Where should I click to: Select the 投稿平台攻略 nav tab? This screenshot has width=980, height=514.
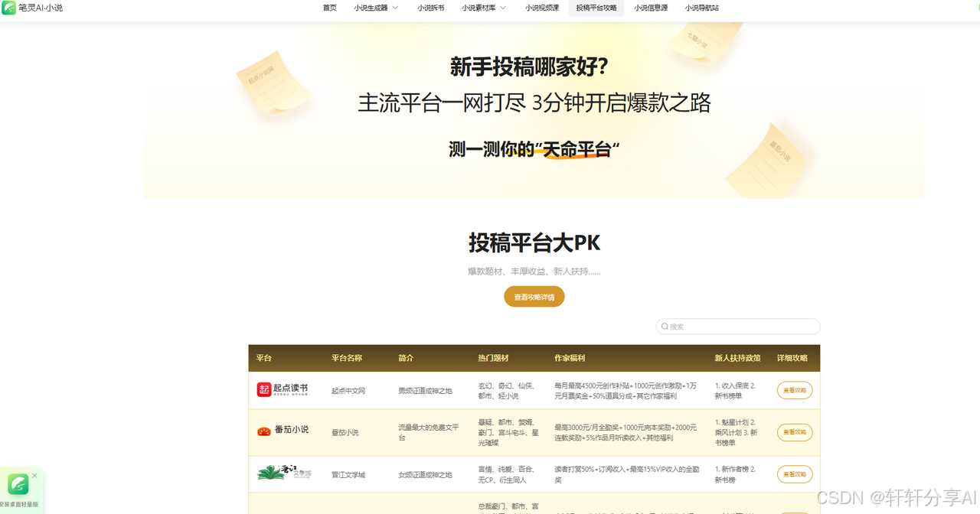click(596, 8)
